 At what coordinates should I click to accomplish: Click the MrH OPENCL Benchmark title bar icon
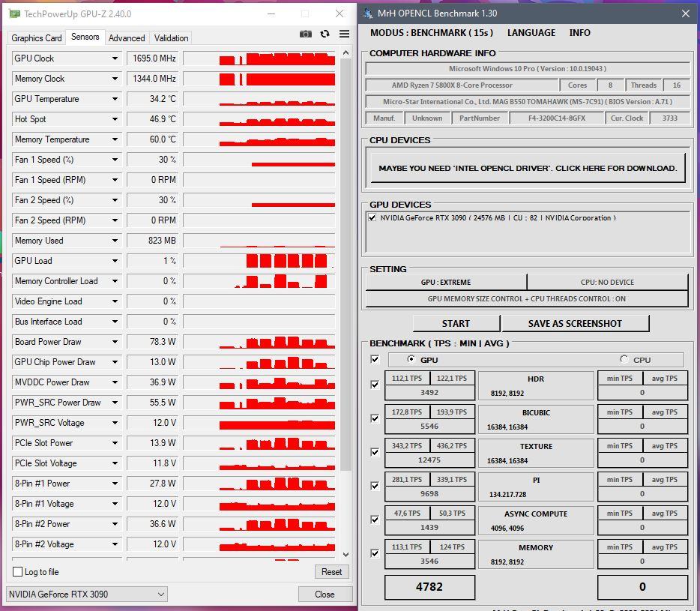pyautogui.click(x=368, y=13)
